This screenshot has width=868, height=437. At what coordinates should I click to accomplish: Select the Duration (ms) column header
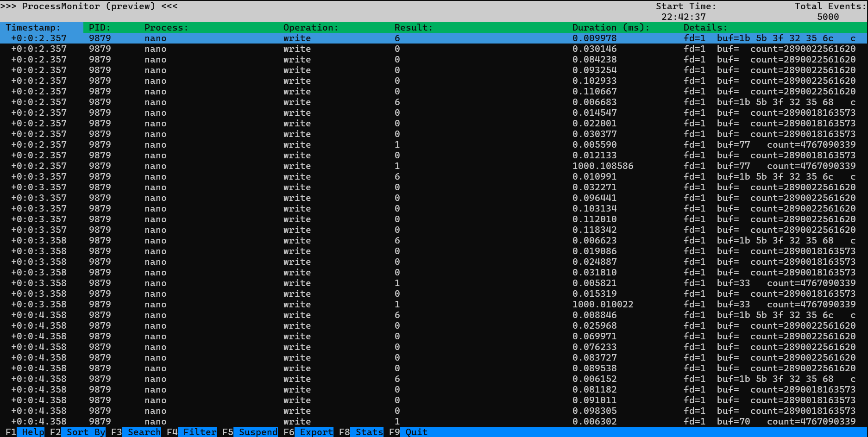click(611, 28)
